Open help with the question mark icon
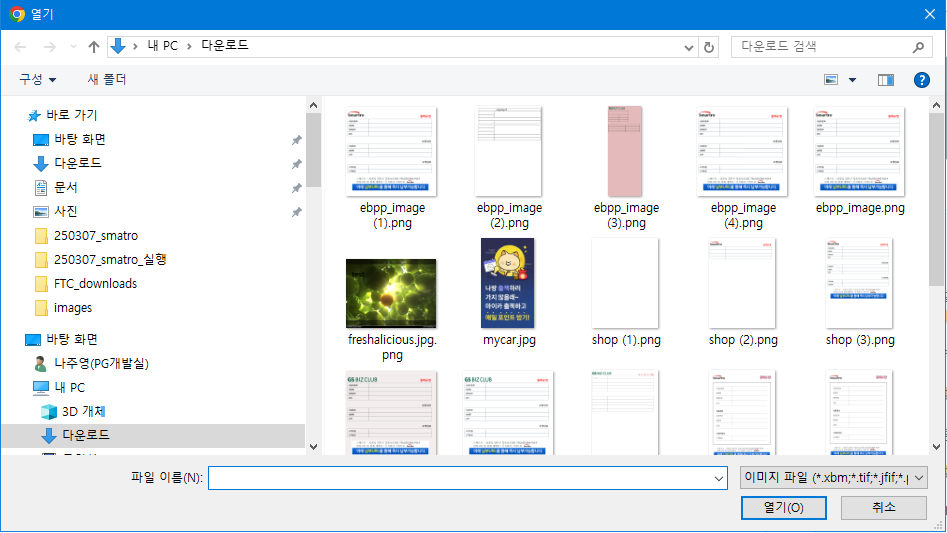This screenshot has height=533, width=947. pyautogui.click(x=921, y=80)
